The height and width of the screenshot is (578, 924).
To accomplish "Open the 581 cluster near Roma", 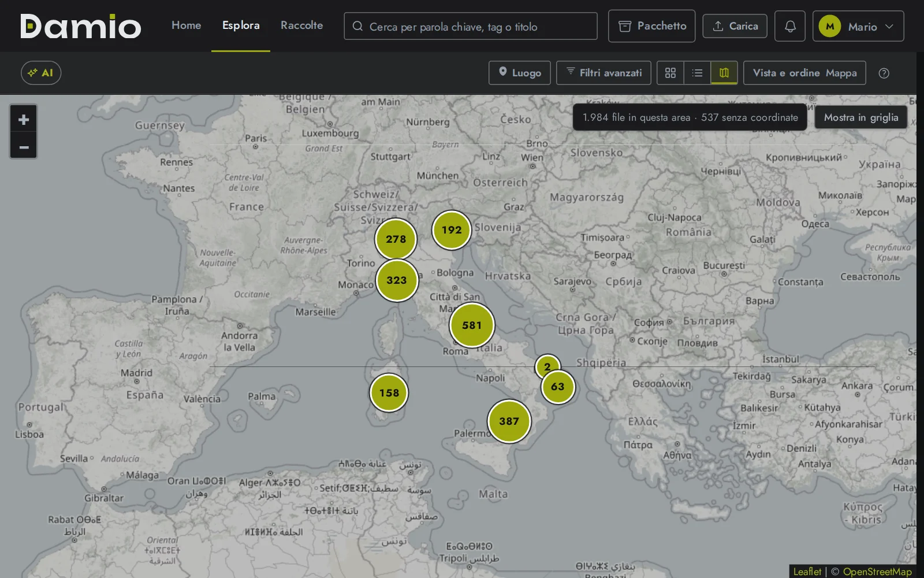I will (x=472, y=325).
